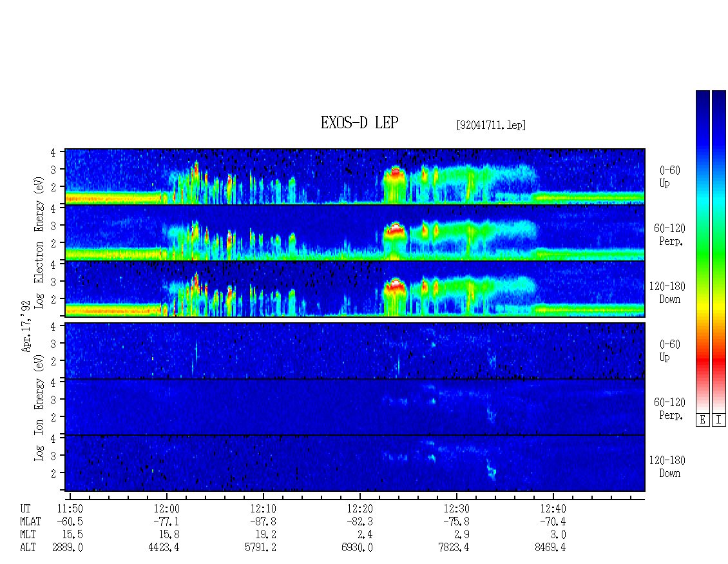Click the ion panel's 0-60 Up label

[669, 351]
